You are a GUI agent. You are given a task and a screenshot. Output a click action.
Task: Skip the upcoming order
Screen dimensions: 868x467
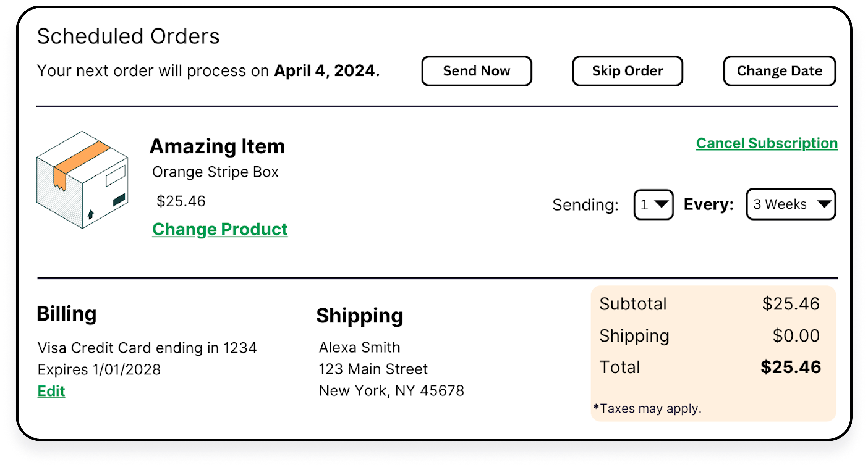(628, 71)
